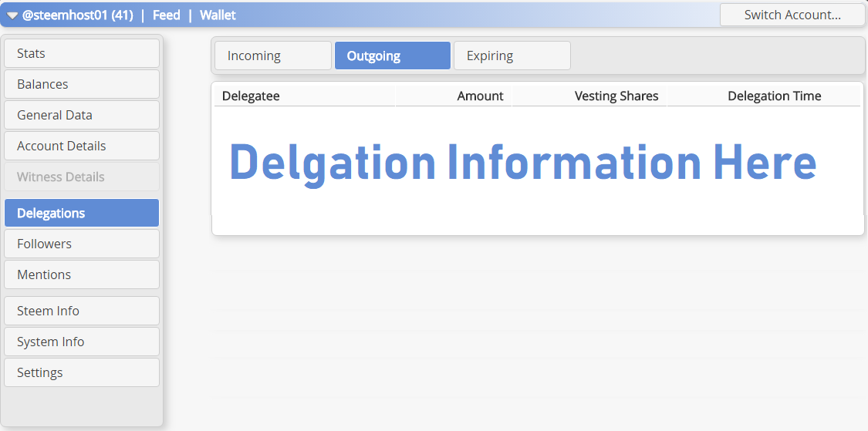Open the Feed link in header
868x431 pixels.
166,15
